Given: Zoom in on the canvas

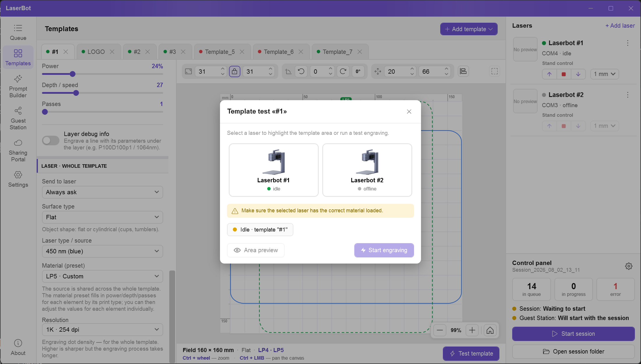Looking at the screenshot, I should (x=472, y=330).
